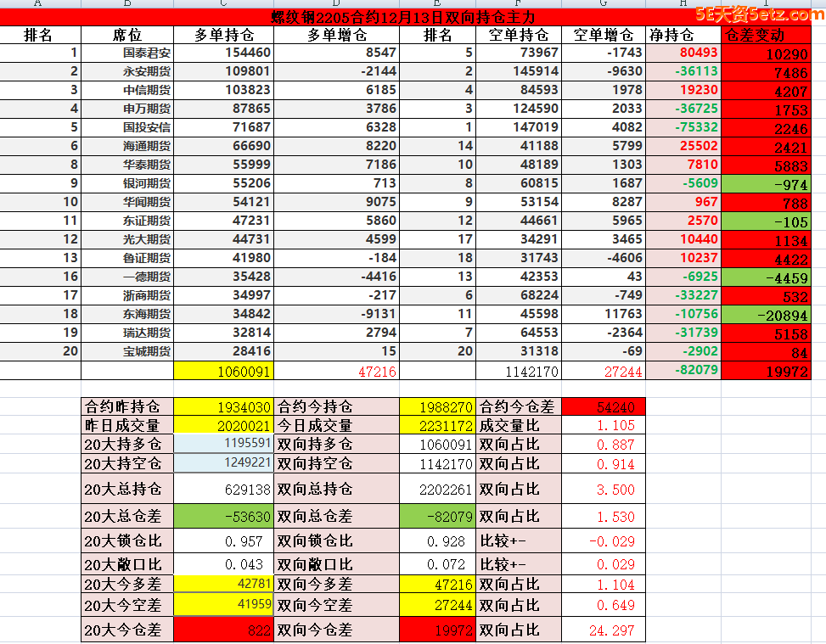
Task: Click the ratio value 24.297
Action: click(604, 630)
